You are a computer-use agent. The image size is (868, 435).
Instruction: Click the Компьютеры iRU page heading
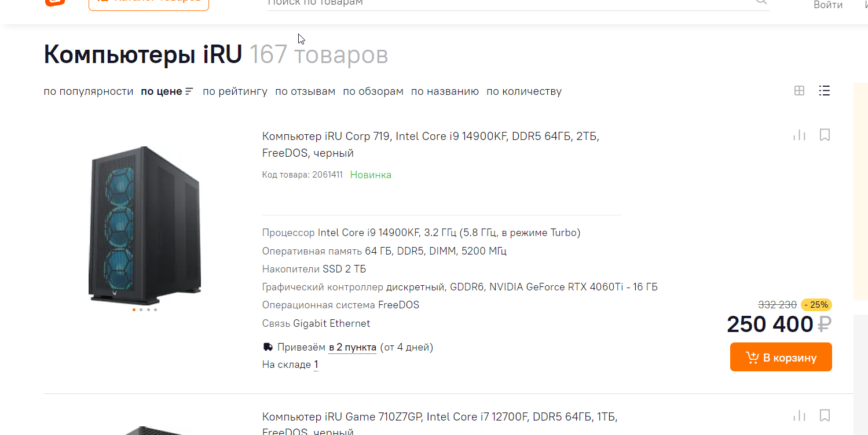tap(143, 55)
